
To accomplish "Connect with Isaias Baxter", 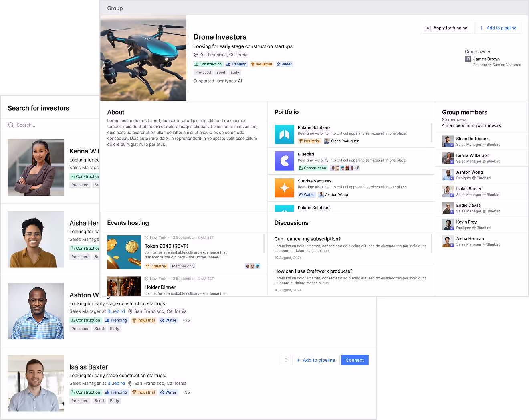I will 355,360.
